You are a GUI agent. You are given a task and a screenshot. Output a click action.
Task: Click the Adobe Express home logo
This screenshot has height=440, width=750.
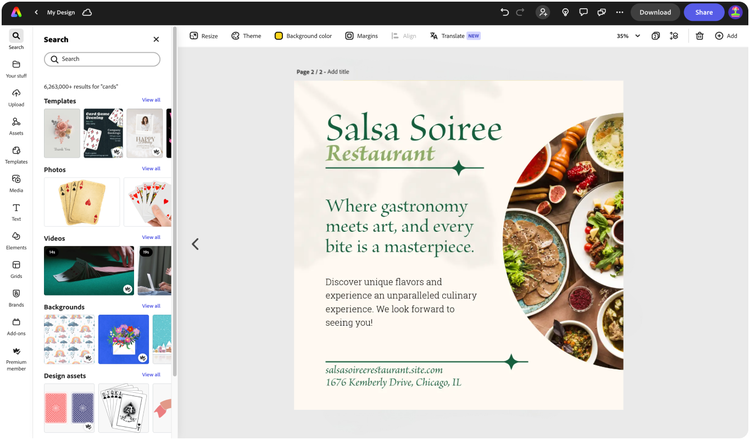pyautogui.click(x=16, y=12)
